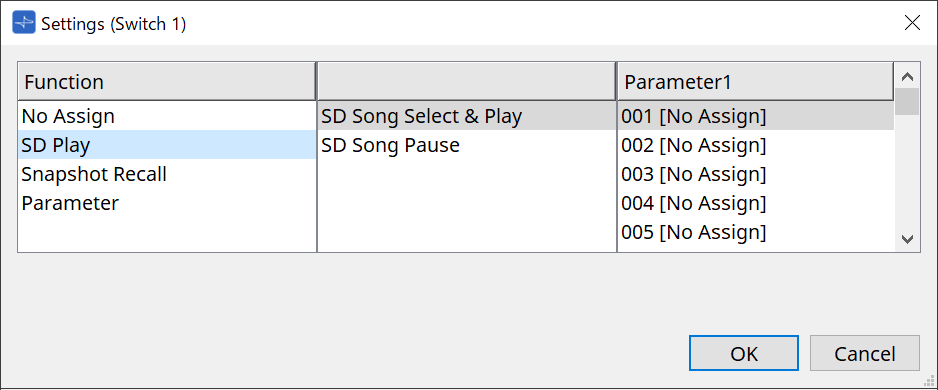938x390 pixels.
Task: Pick song 003 [No Assign]
Action: [756, 174]
